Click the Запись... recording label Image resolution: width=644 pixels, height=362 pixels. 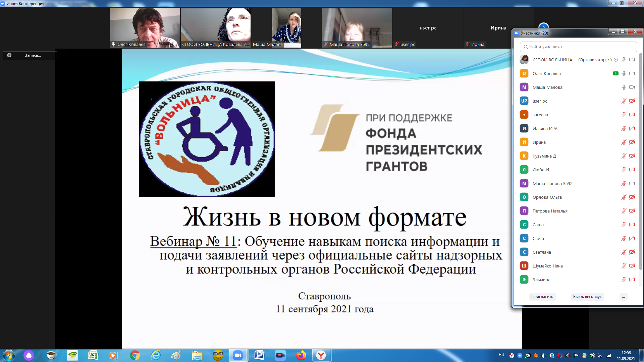33,55
